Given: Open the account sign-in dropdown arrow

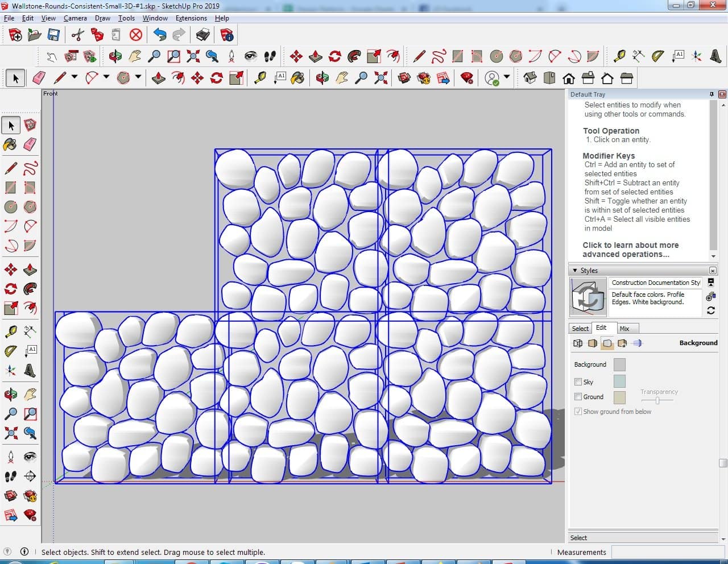Looking at the screenshot, I should [507, 77].
